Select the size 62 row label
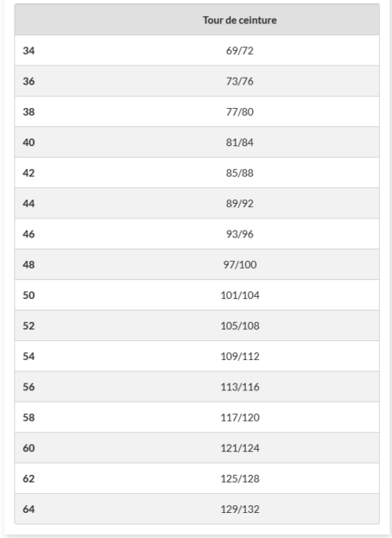Image resolution: width=392 pixels, height=538 pixels. pyautogui.click(x=28, y=478)
